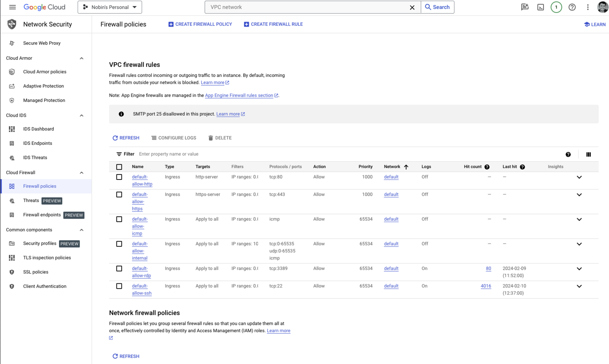Open TLS inspection policies page
Image resolution: width=609 pixels, height=364 pixels.
click(x=47, y=258)
